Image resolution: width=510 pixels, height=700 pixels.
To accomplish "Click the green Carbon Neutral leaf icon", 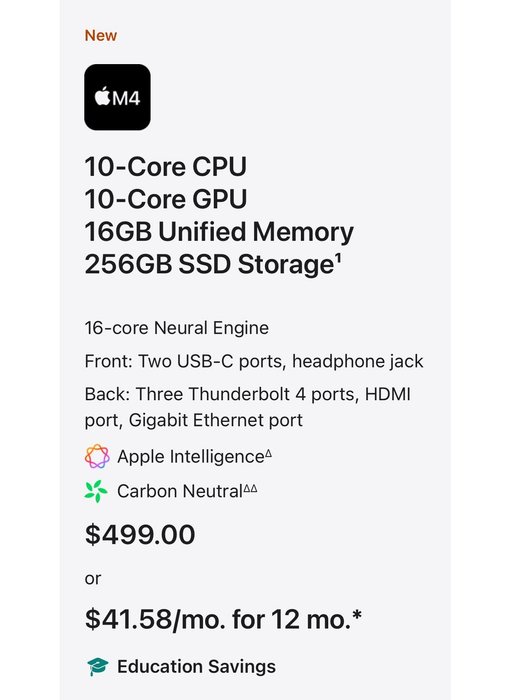I will [x=96, y=491].
